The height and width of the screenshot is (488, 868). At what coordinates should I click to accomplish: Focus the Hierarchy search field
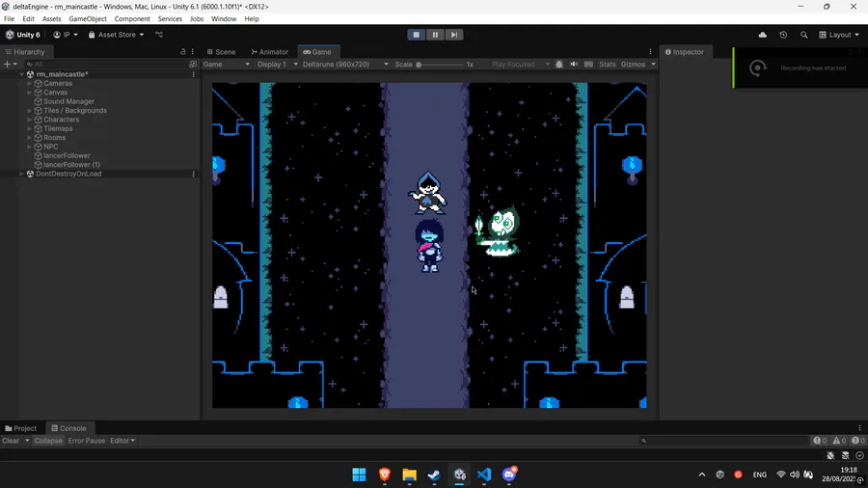coord(105,65)
